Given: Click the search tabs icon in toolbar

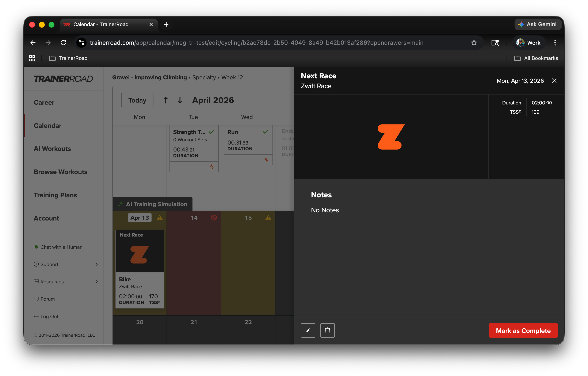Looking at the screenshot, I should pos(495,43).
